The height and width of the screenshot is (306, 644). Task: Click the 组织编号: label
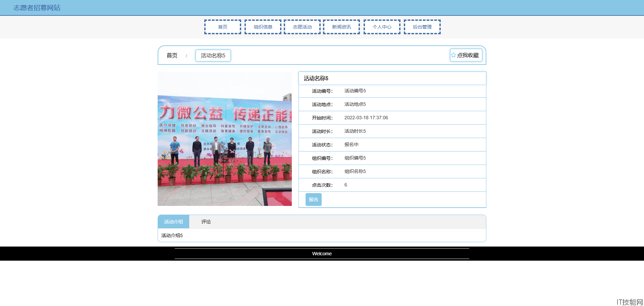(x=322, y=158)
